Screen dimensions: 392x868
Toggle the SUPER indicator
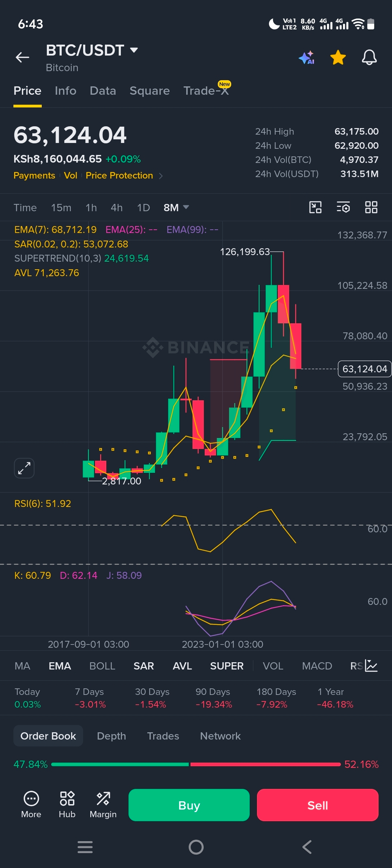[227, 666]
